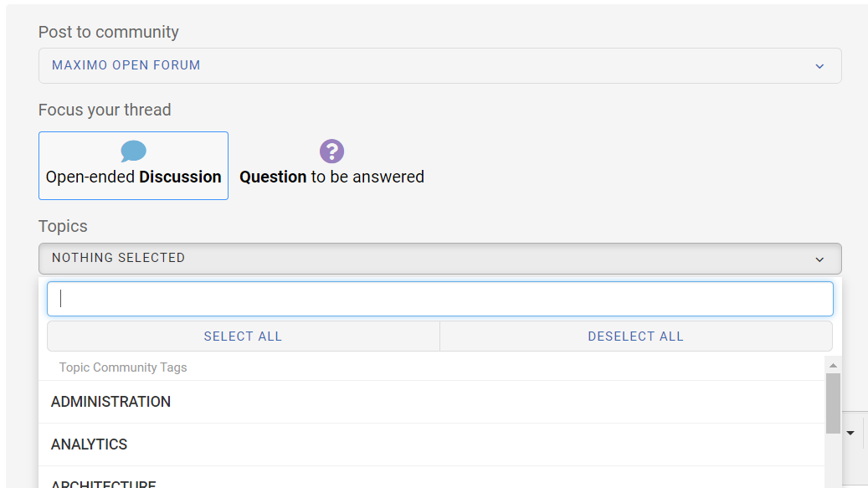Image resolution: width=868 pixels, height=488 pixels.
Task: Focus the topics search input field
Action: pyautogui.click(x=440, y=299)
